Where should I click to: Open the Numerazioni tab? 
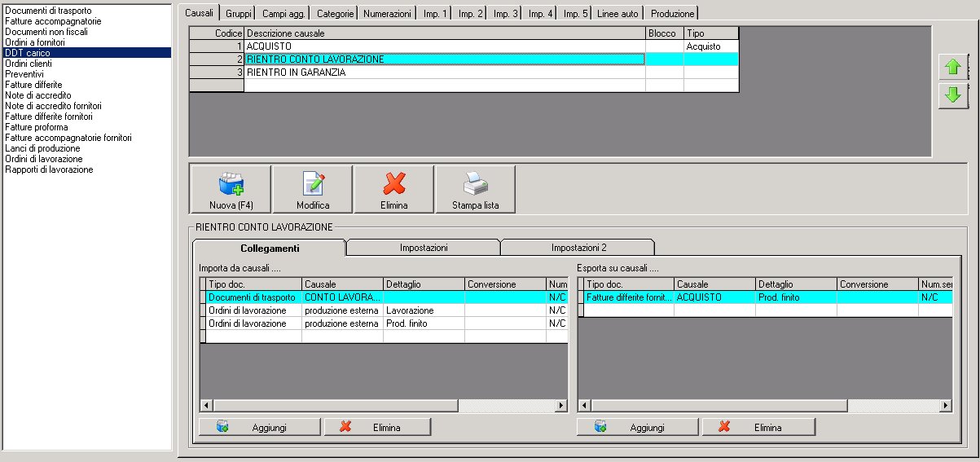coord(387,14)
